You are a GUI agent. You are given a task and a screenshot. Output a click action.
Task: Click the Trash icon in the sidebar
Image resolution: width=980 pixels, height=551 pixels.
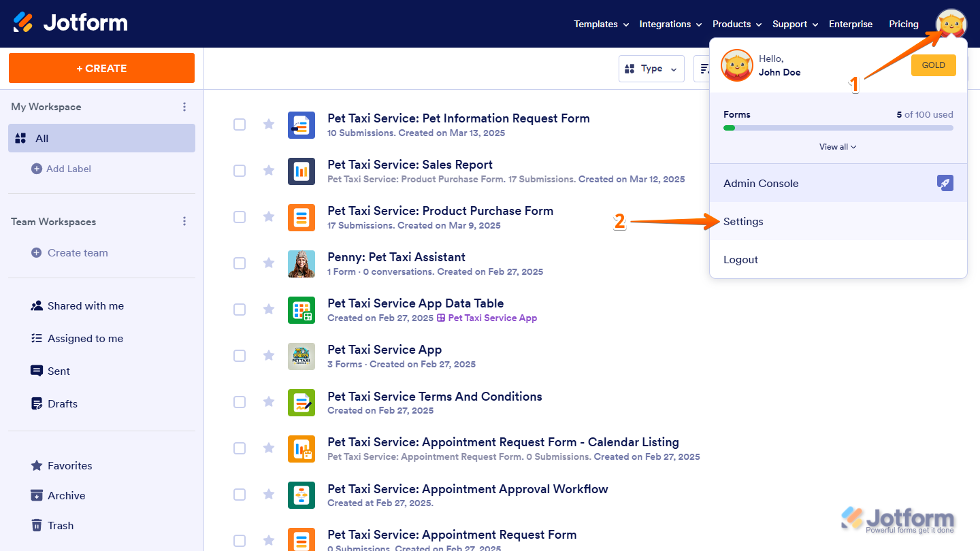point(36,525)
